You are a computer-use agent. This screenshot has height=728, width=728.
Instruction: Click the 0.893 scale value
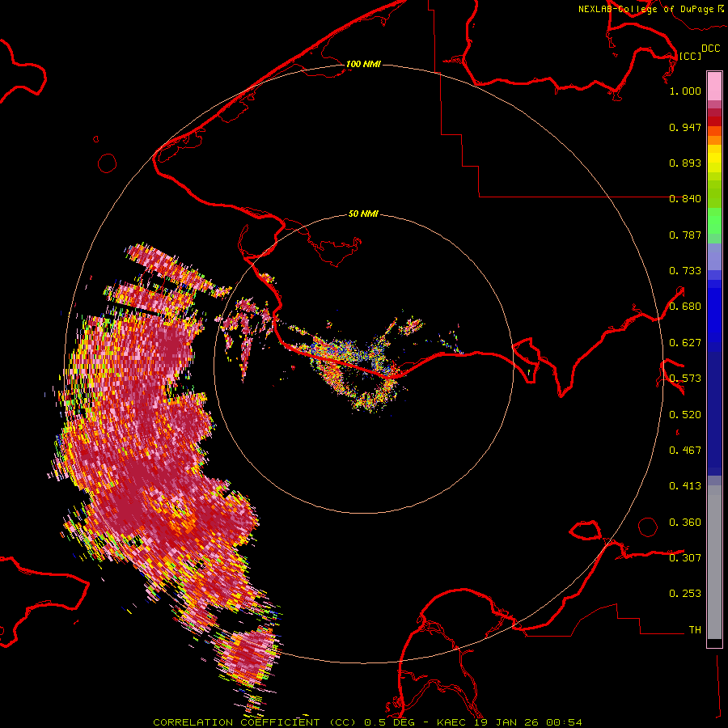685,163
